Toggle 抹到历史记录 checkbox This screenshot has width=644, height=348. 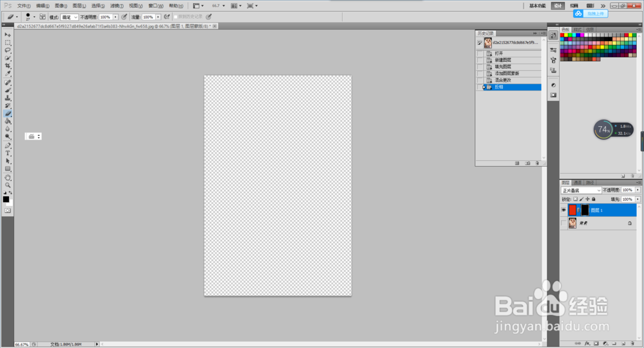click(x=175, y=17)
